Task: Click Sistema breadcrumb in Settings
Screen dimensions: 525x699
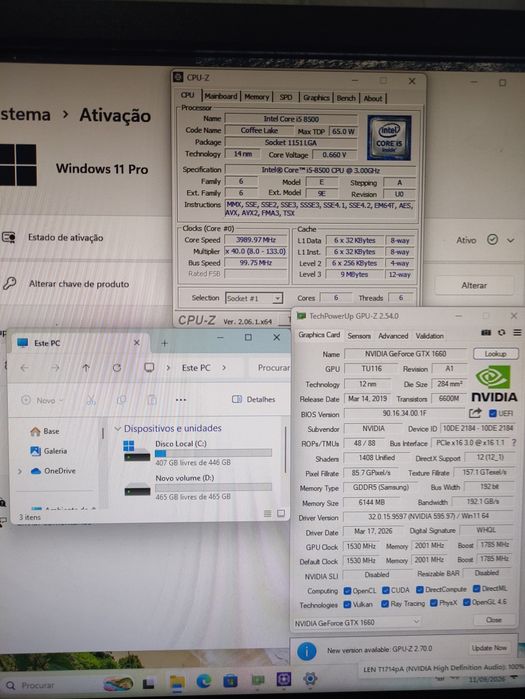Action: tap(25, 115)
